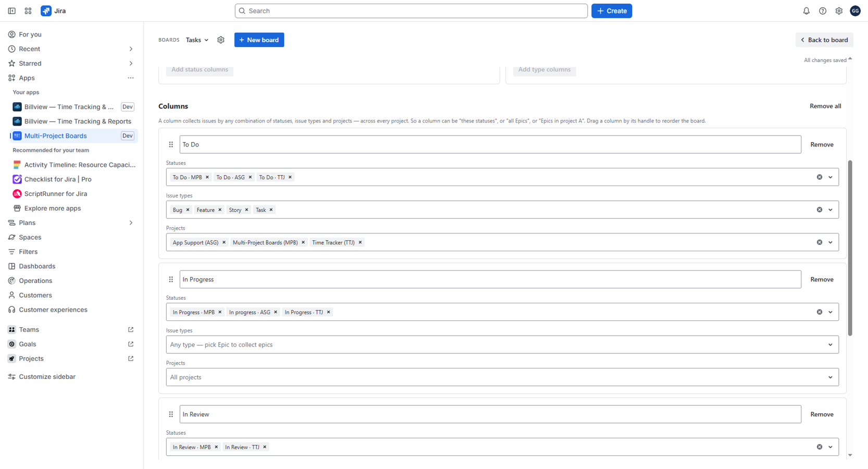Viewport: 868px width, 469px height.
Task: Expand the Recent section
Action: click(x=131, y=49)
